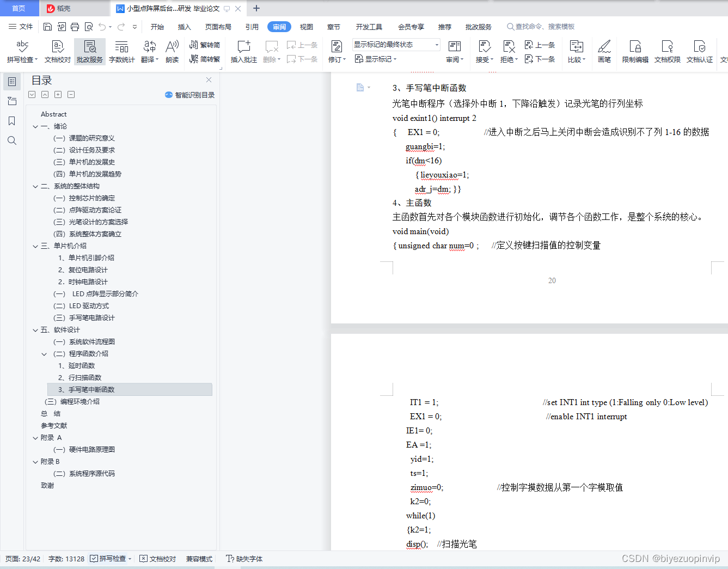
Task: Switch to the 首页 home tab
Action: [x=19, y=8]
